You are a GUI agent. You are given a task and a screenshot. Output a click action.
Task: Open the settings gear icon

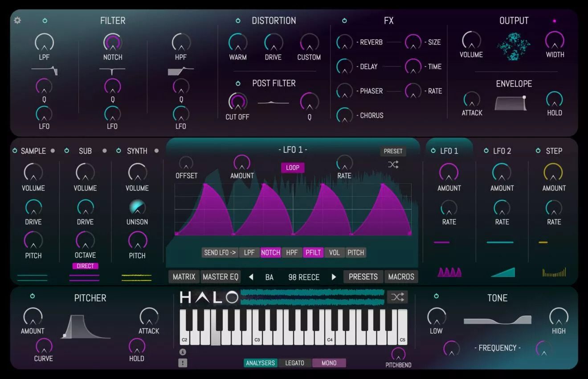(17, 21)
